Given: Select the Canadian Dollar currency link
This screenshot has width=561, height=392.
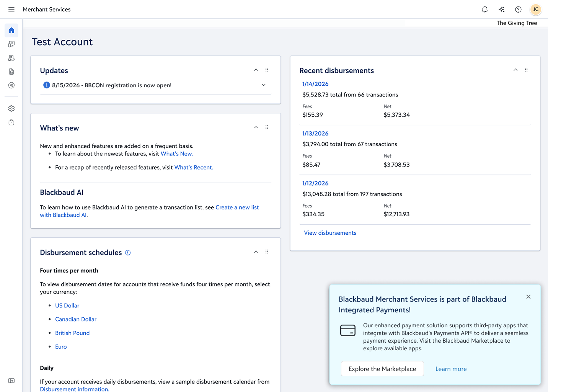Looking at the screenshot, I should click(x=76, y=319).
